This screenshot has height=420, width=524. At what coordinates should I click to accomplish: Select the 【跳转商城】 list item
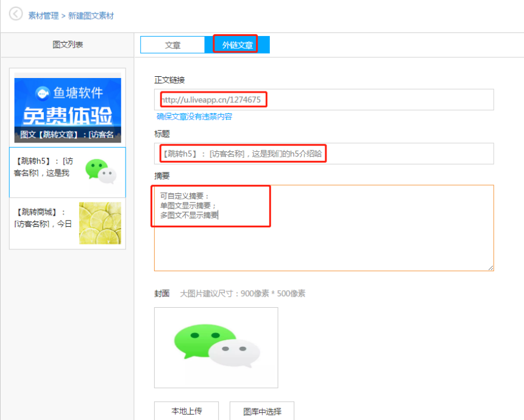click(x=68, y=223)
